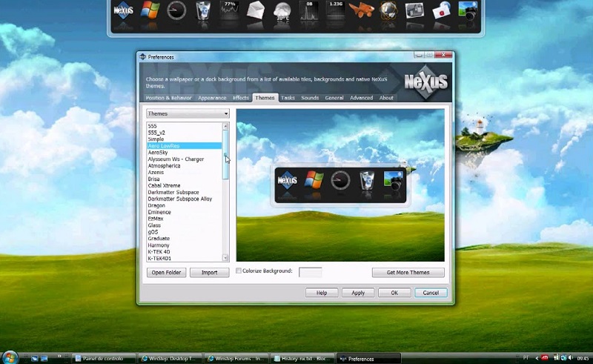
Task: Show hidden tray icons with the arrow
Action: click(537, 358)
